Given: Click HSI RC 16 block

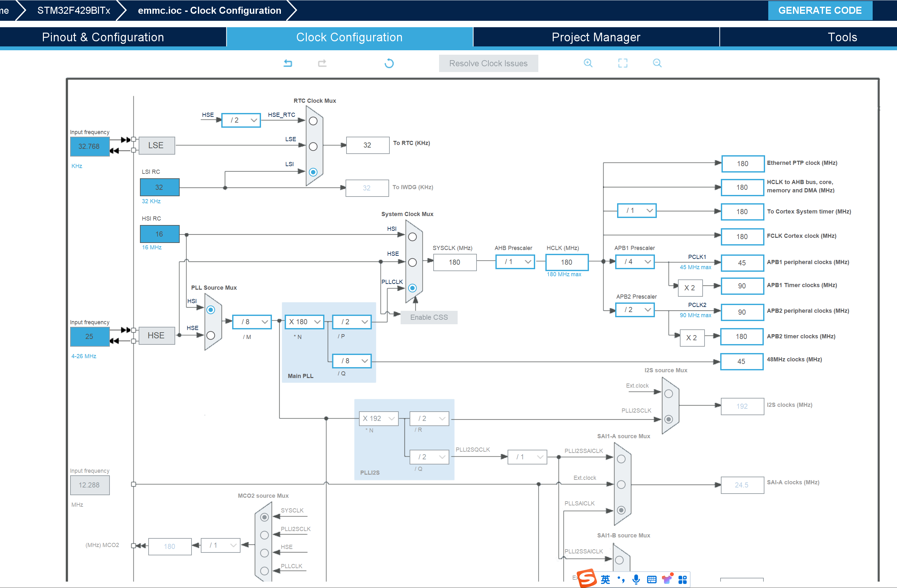Looking at the screenshot, I should (160, 234).
